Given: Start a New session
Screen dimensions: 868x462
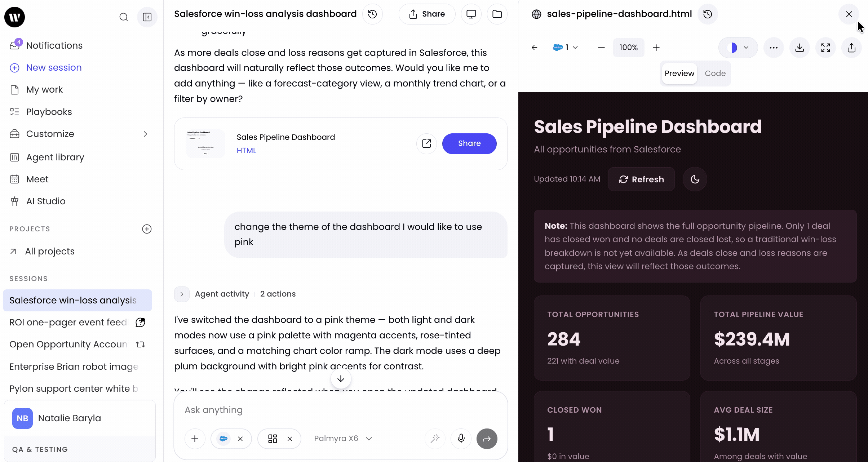Looking at the screenshot, I should tap(54, 67).
